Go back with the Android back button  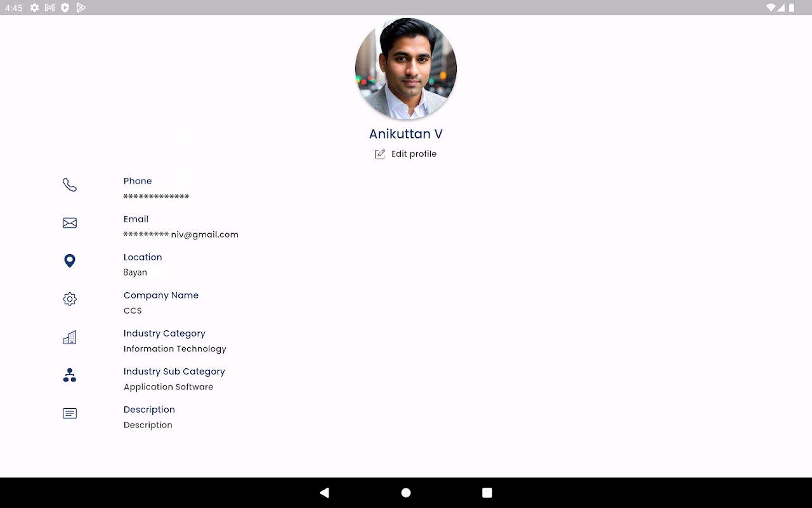[325, 493]
